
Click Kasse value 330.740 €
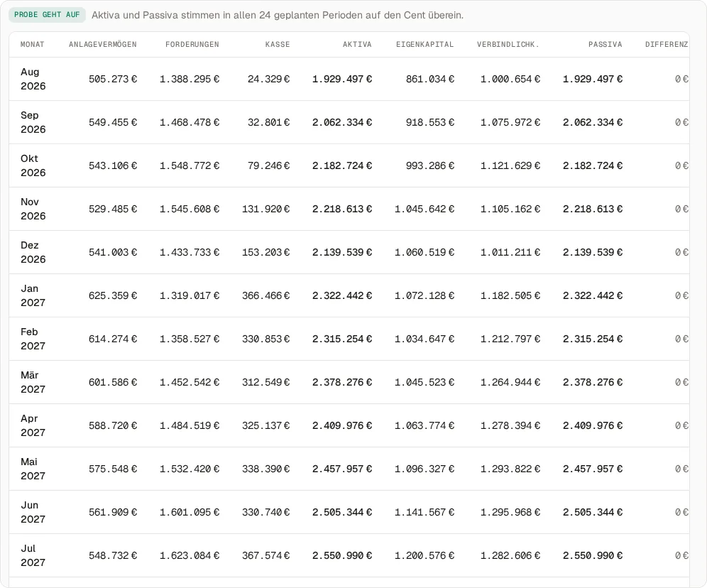pos(266,512)
